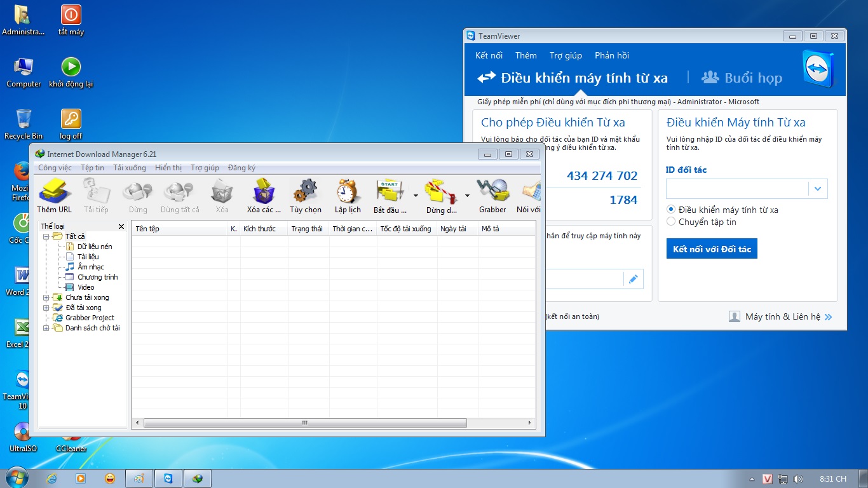Image resolution: width=868 pixels, height=488 pixels.
Task: Click the horizontal scrollbar thumb in IDM
Action: pyautogui.click(x=305, y=423)
